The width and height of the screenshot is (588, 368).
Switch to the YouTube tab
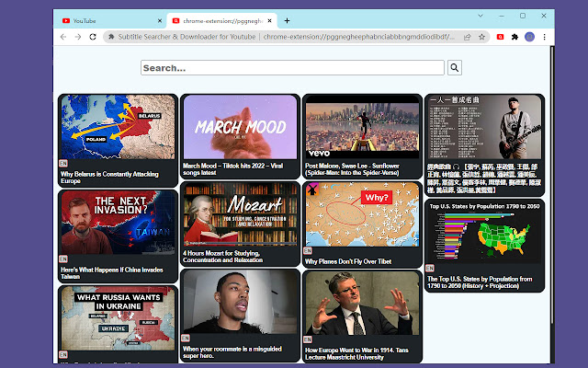110,20
